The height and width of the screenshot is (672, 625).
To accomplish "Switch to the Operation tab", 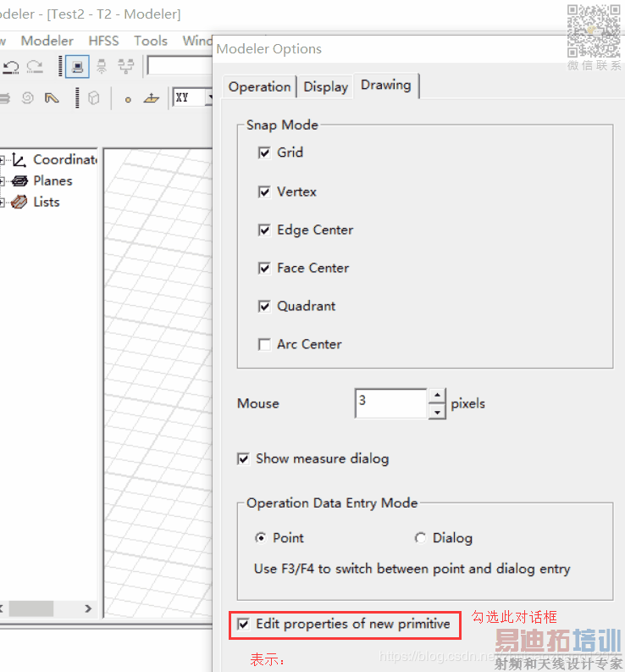I will tap(260, 87).
